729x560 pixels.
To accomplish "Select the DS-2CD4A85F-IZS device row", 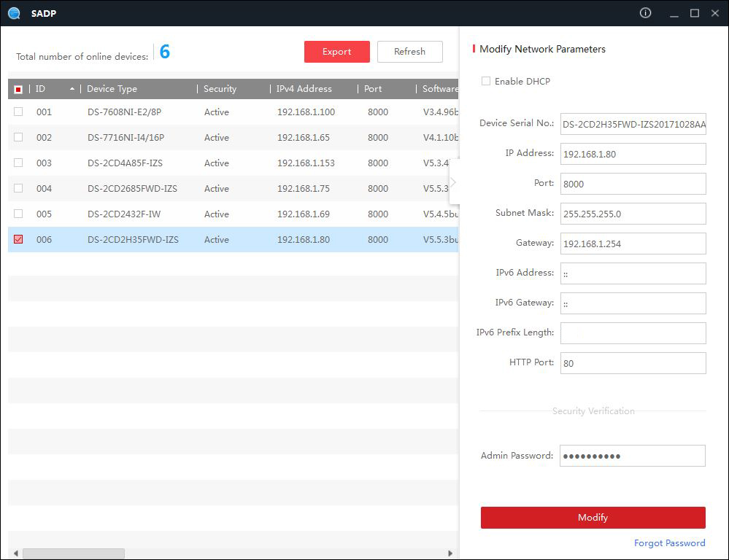I will coord(125,163).
